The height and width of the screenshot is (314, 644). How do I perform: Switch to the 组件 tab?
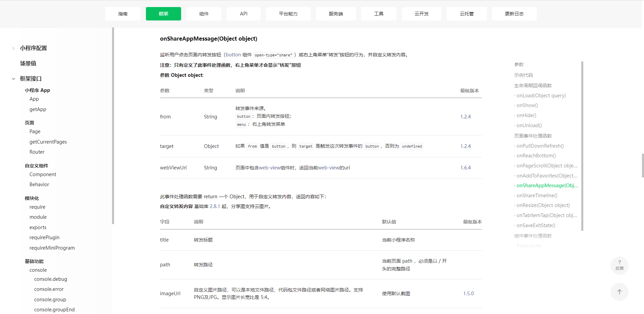(x=204, y=14)
